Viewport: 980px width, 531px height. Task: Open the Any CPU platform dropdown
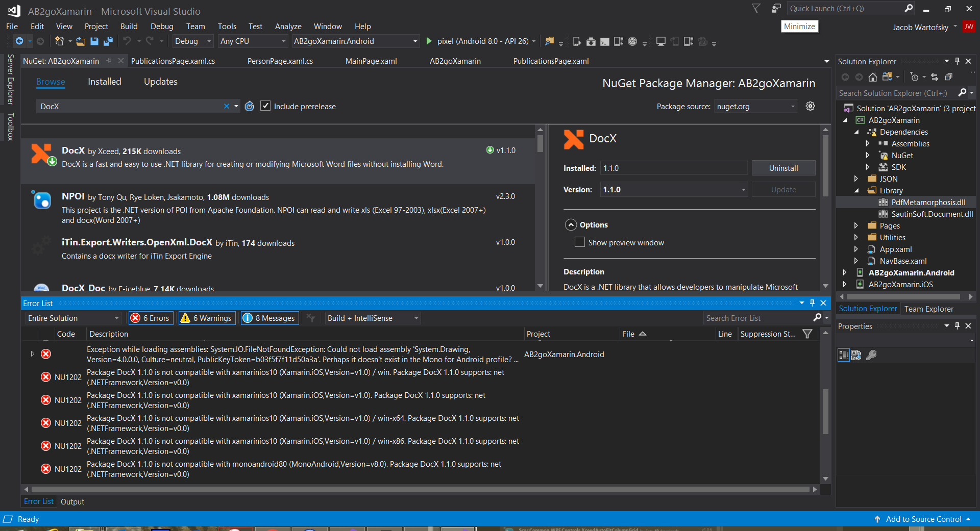pos(253,41)
